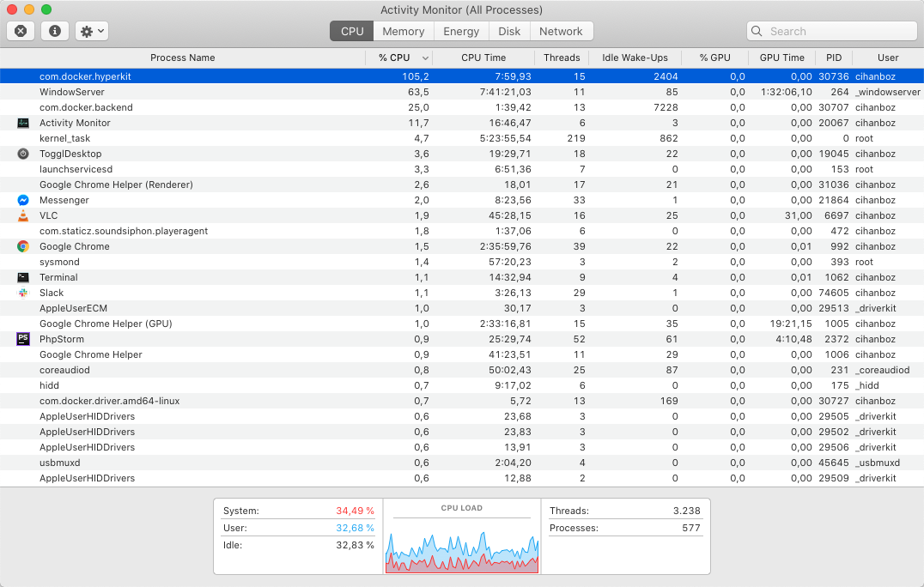Click the Quit Process stop icon
The width and height of the screenshot is (924, 587).
[x=21, y=31]
